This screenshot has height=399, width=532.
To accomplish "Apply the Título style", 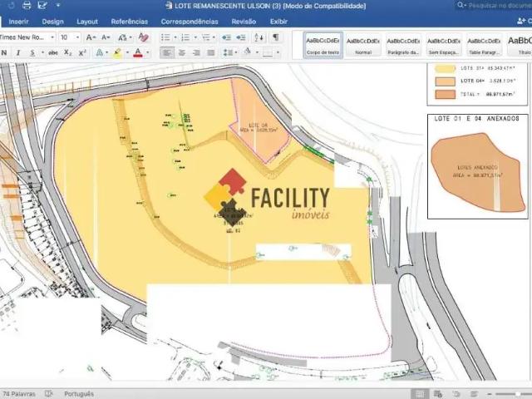I will 520,46.
